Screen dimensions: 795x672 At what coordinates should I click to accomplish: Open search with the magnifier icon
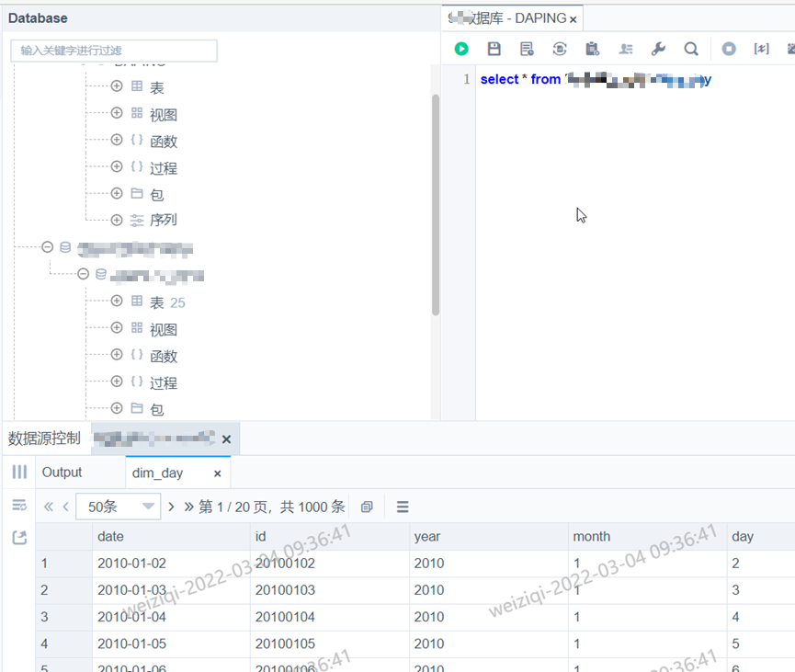pyautogui.click(x=691, y=49)
